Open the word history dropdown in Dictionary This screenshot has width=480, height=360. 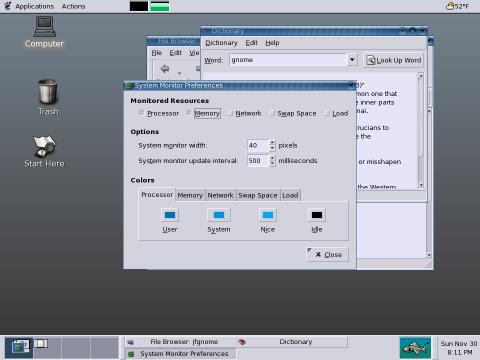352,60
